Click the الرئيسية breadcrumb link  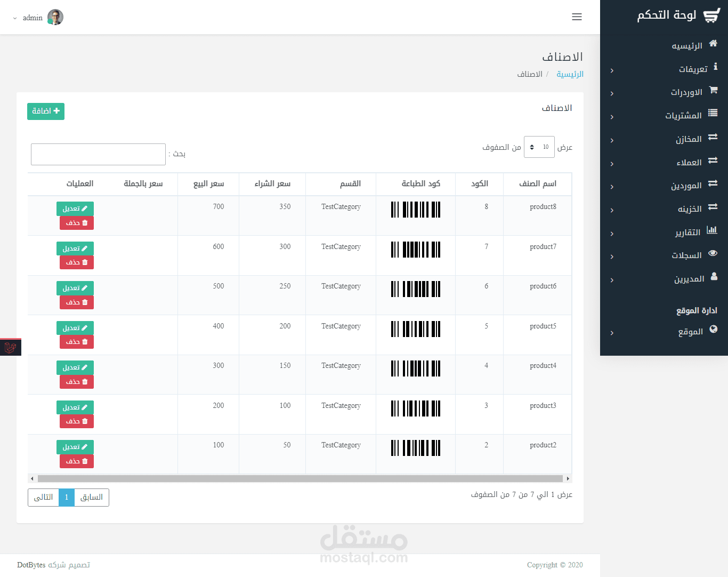point(570,74)
